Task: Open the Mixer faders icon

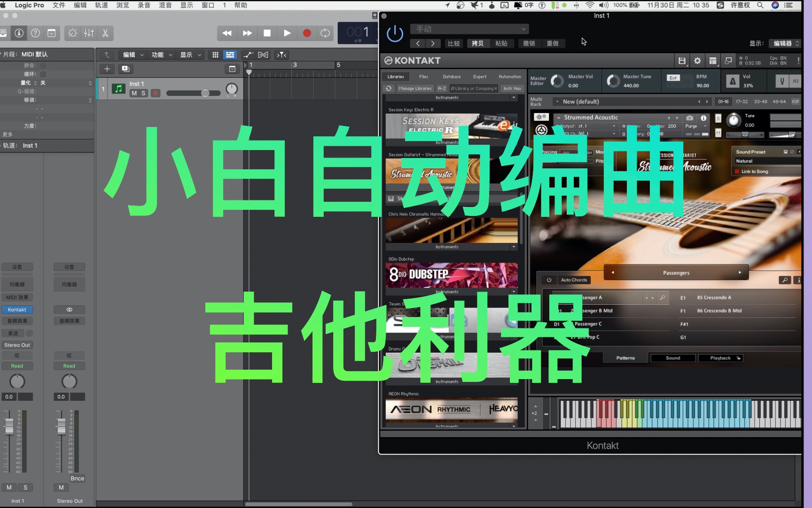Action: 89,33
